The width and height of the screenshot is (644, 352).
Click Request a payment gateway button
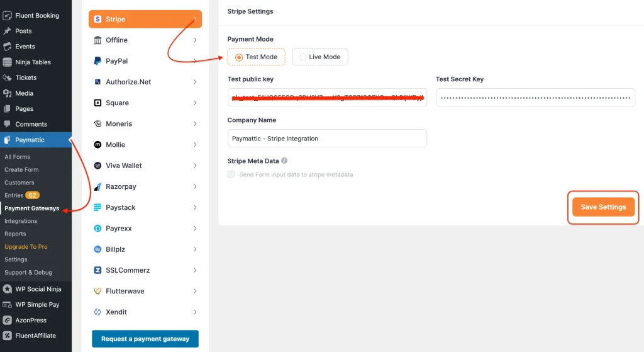(145, 339)
